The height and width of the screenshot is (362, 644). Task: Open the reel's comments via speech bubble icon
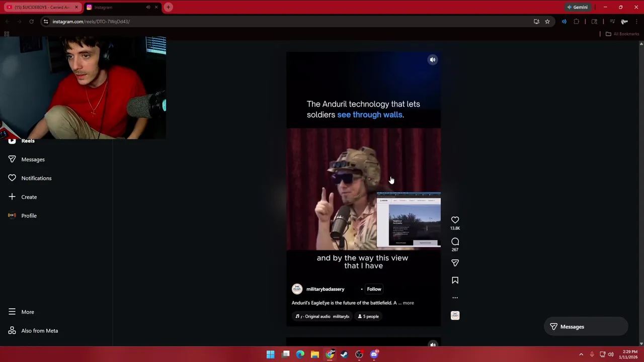pyautogui.click(x=455, y=242)
